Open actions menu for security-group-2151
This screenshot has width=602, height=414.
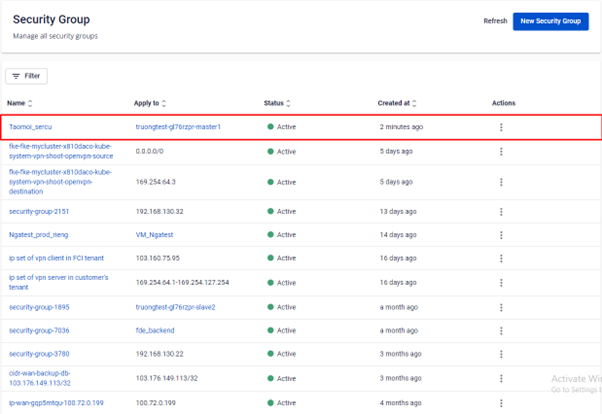pyautogui.click(x=501, y=212)
